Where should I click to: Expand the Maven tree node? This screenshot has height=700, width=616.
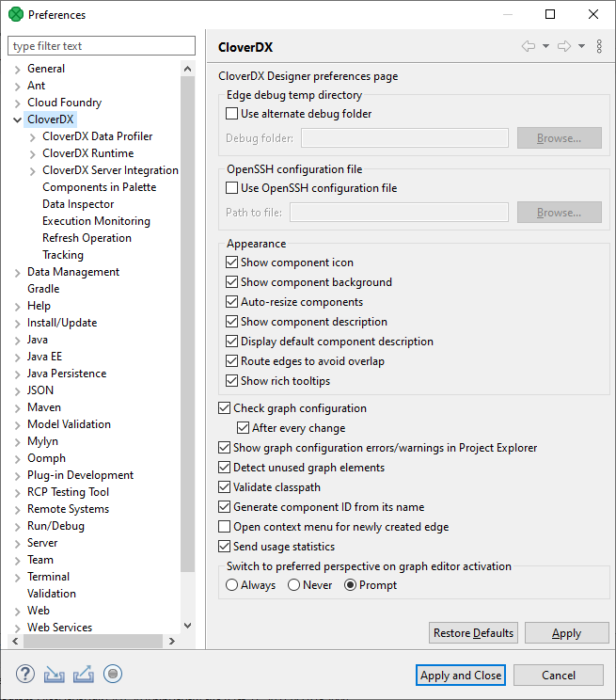tap(18, 408)
